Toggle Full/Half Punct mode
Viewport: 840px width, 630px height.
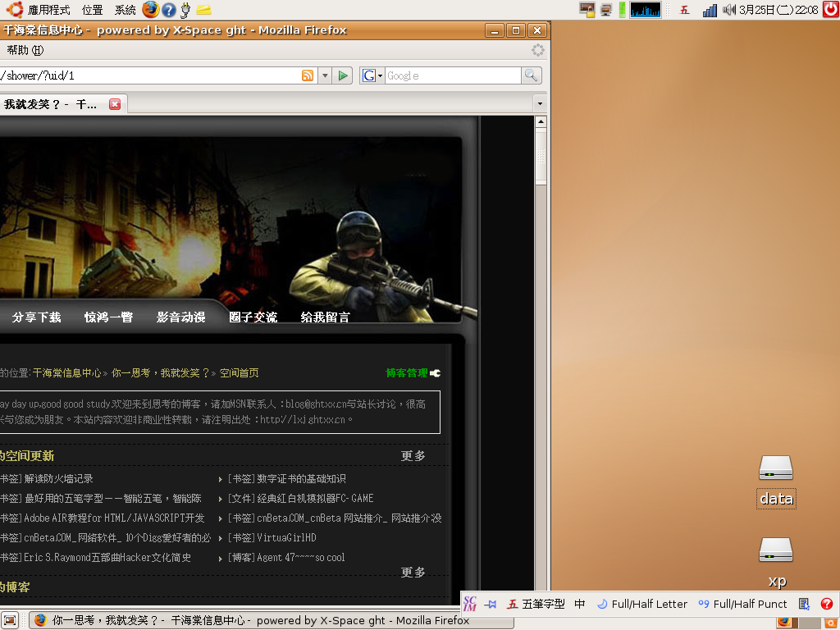coord(742,605)
